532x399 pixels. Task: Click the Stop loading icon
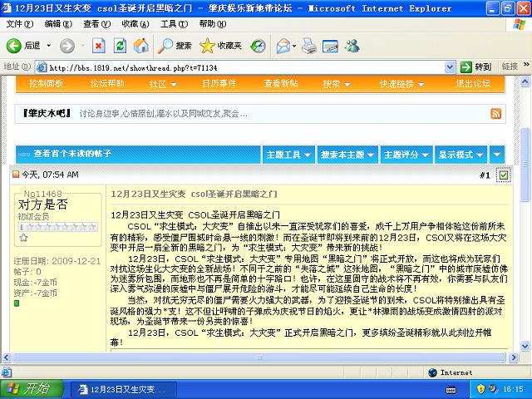pos(98,45)
